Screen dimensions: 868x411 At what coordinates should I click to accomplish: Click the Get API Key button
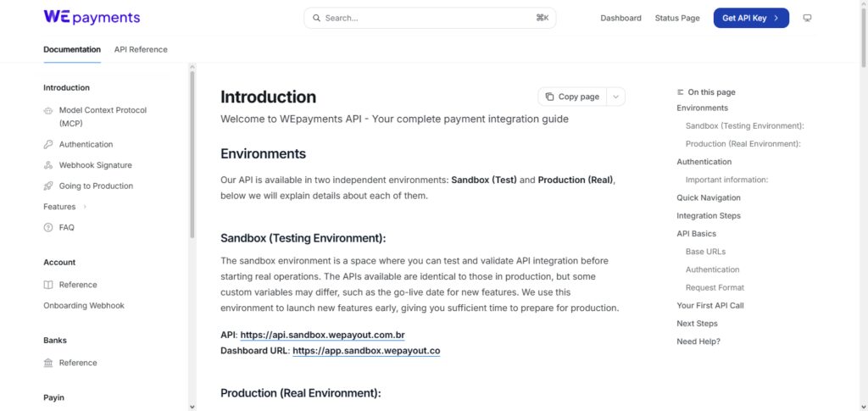pos(751,19)
